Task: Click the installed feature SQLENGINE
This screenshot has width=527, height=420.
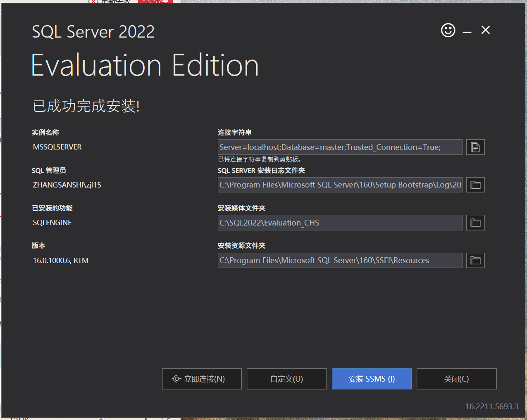Action: point(52,223)
